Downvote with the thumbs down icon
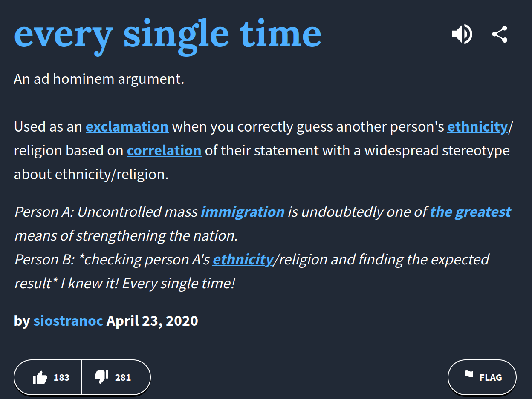 point(101,376)
